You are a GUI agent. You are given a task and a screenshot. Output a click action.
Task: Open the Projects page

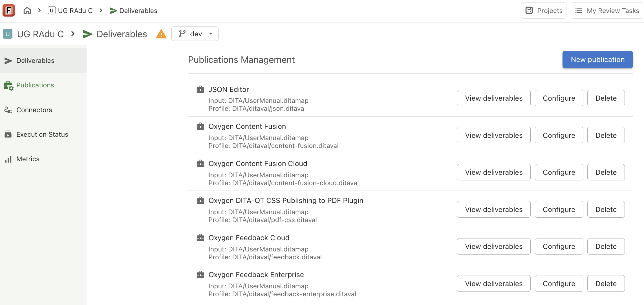544,11
